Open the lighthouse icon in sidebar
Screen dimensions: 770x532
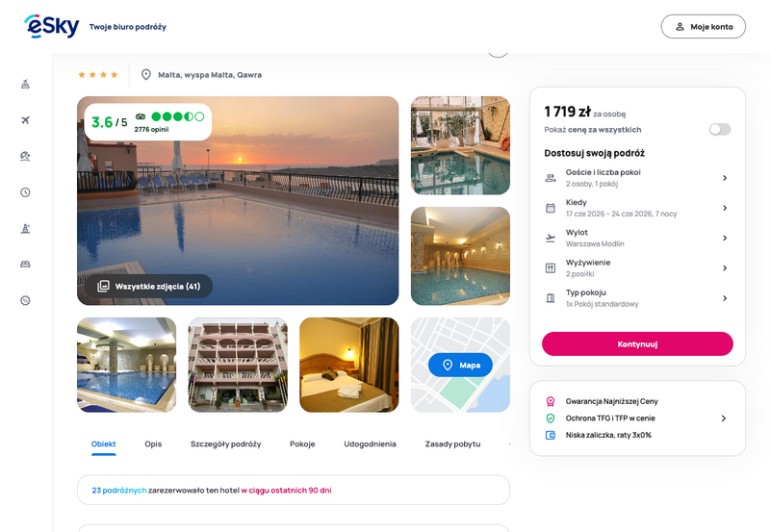tap(26, 228)
